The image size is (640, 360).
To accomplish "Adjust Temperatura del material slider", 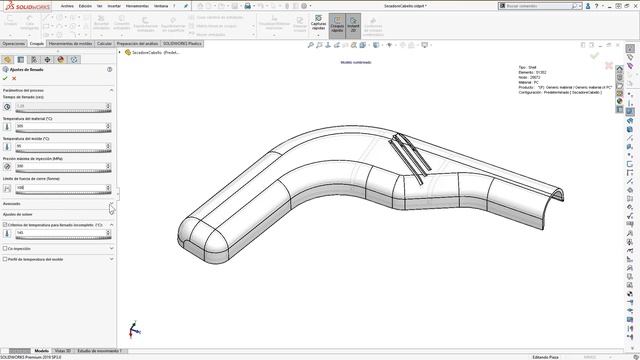I will click(x=63, y=131).
